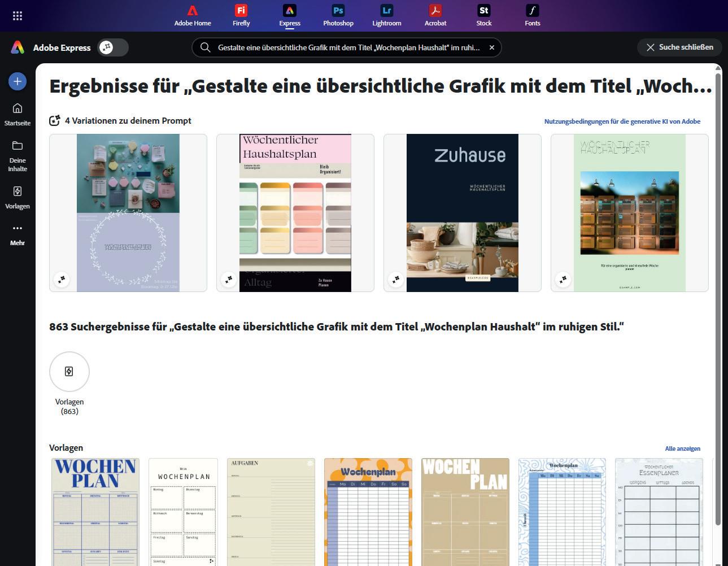Click the Vorlagen section heading
The height and width of the screenshot is (566, 728).
tap(66, 448)
